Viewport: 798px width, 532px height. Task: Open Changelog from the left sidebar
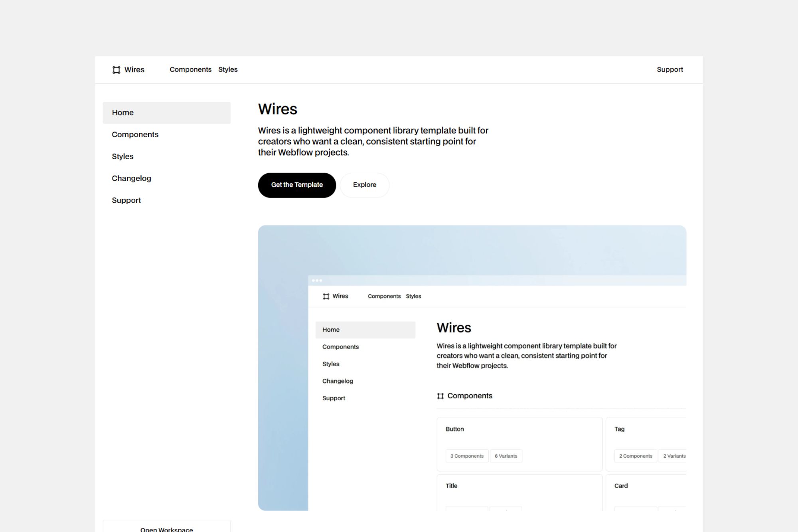click(x=131, y=178)
